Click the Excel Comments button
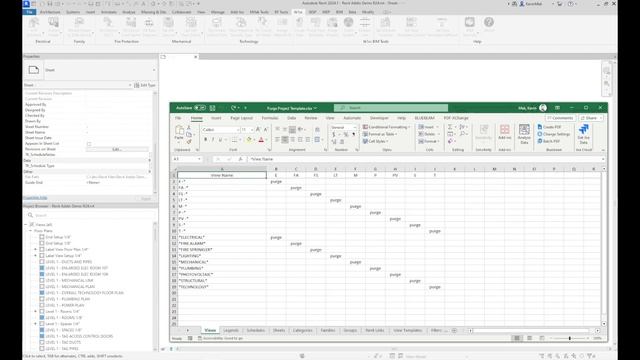Viewport: 640px width, 360px height. point(560,118)
